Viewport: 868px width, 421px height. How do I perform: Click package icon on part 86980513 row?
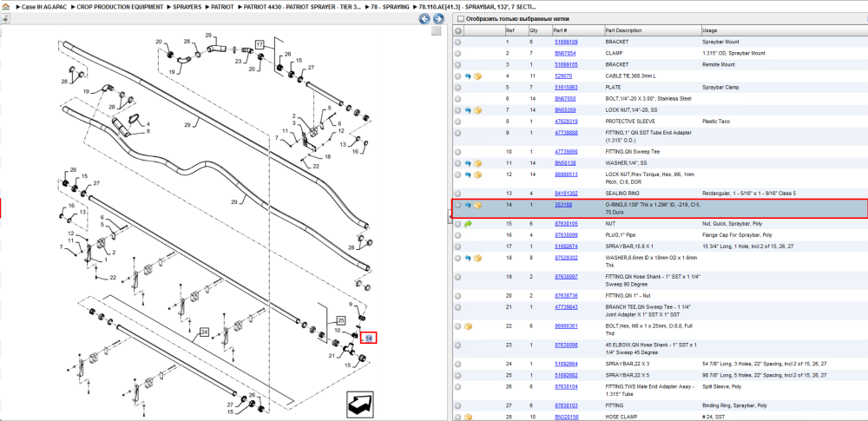[477, 174]
